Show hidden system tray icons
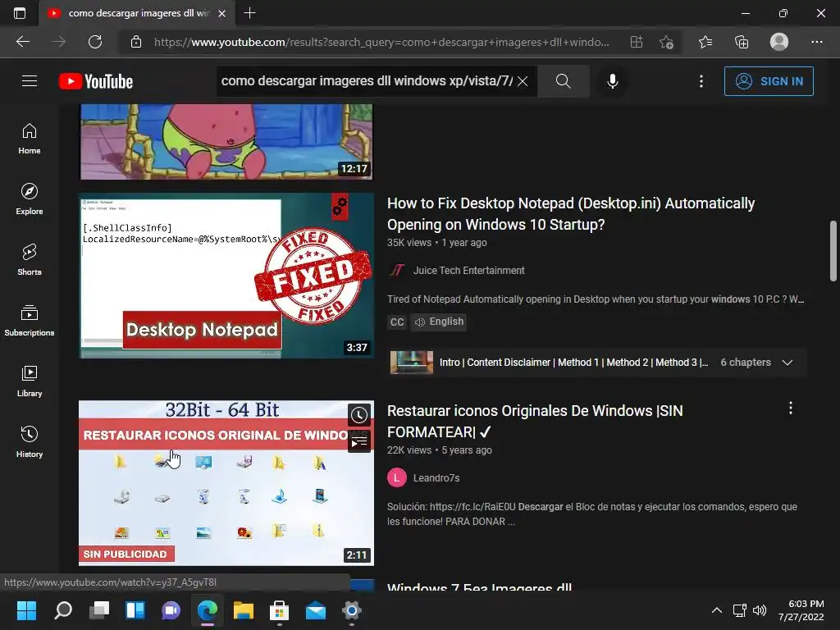The width and height of the screenshot is (840, 630). tap(717, 610)
